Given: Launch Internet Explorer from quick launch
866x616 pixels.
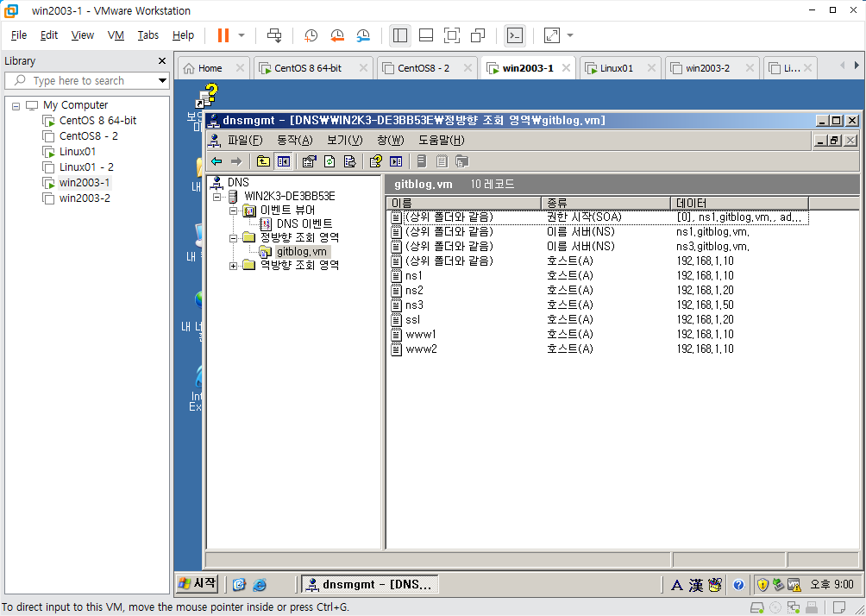Looking at the screenshot, I should 260,584.
